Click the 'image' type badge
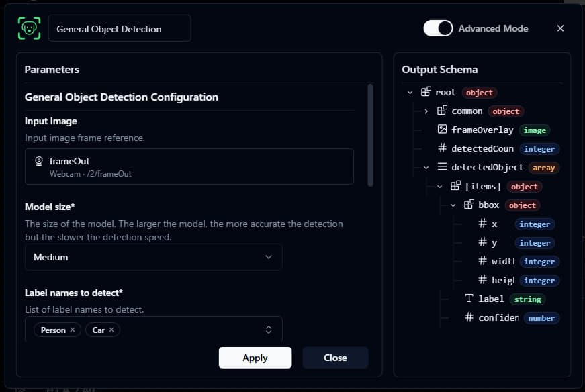This screenshot has width=585, height=392. 535,130
